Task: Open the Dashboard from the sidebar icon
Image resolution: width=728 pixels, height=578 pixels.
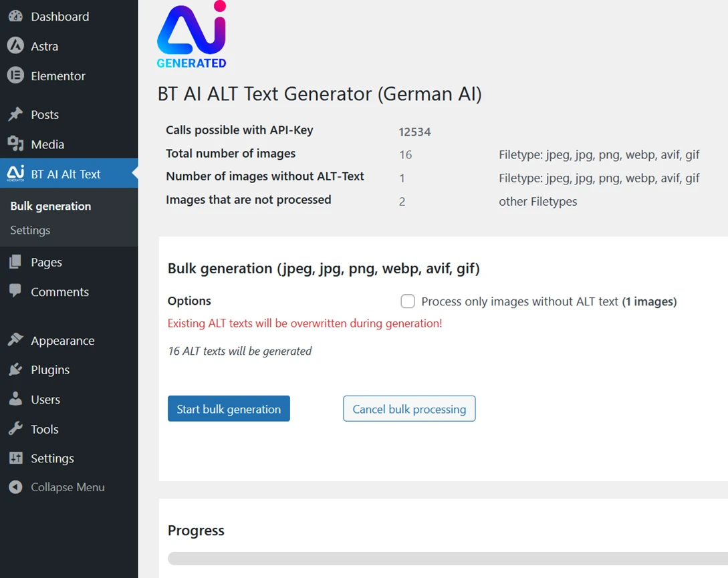Action: (x=15, y=16)
